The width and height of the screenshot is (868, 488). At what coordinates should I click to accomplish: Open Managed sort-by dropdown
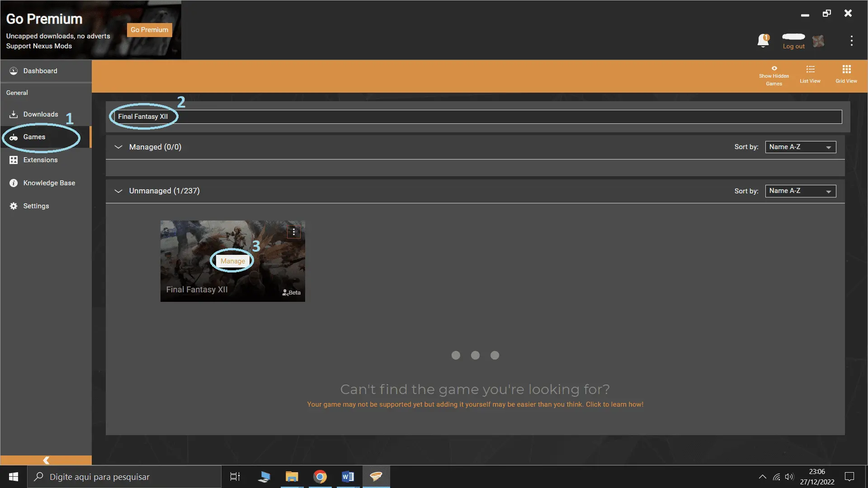tap(800, 147)
